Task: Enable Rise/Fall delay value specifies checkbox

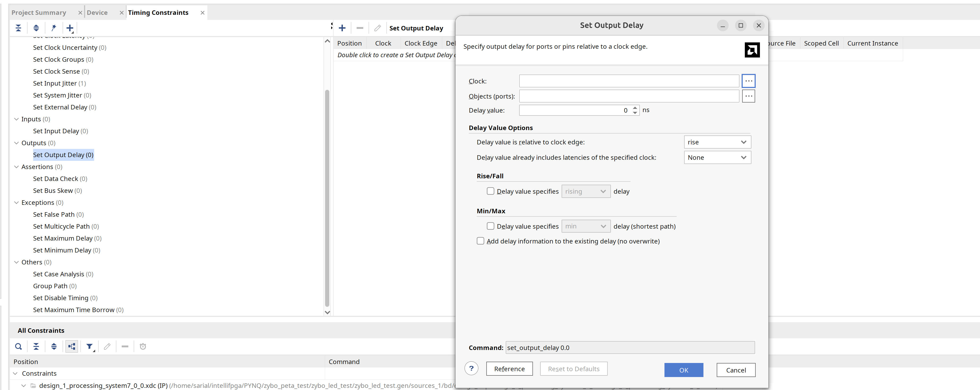Action: pos(490,191)
